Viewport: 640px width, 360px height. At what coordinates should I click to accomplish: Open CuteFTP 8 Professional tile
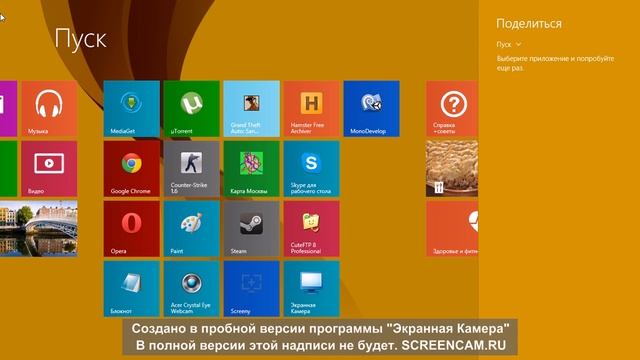pos(311,229)
